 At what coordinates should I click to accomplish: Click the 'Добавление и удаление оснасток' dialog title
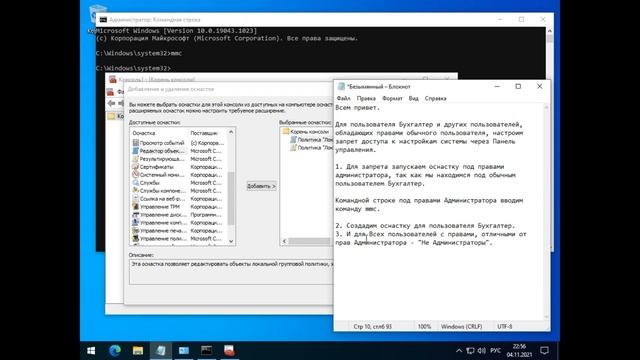point(171,89)
